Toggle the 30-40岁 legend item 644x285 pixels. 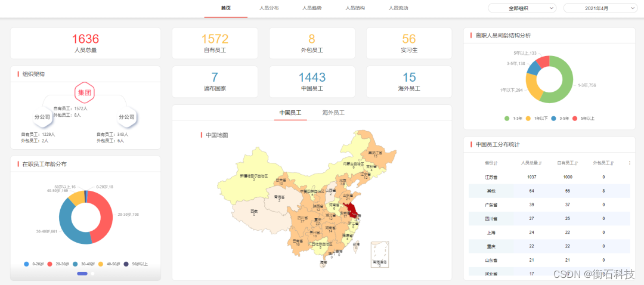point(84,264)
